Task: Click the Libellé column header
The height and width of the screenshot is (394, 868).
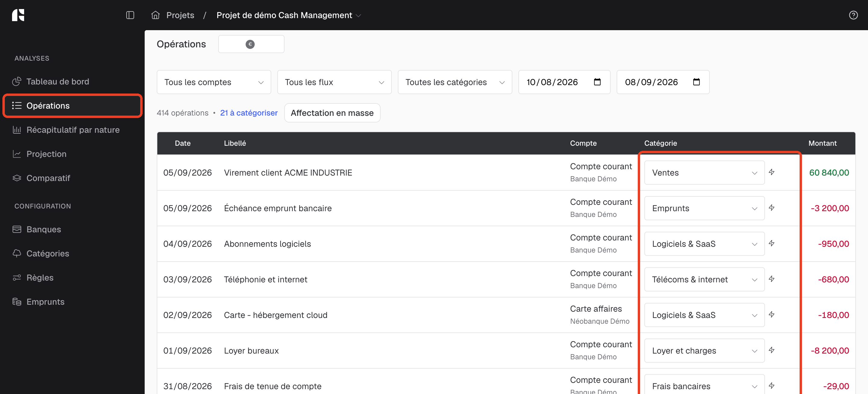Action: [x=235, y=143]
